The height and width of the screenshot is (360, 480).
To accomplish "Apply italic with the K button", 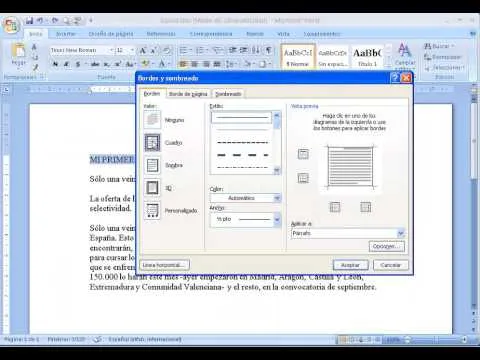I will (x=67, y=64).
